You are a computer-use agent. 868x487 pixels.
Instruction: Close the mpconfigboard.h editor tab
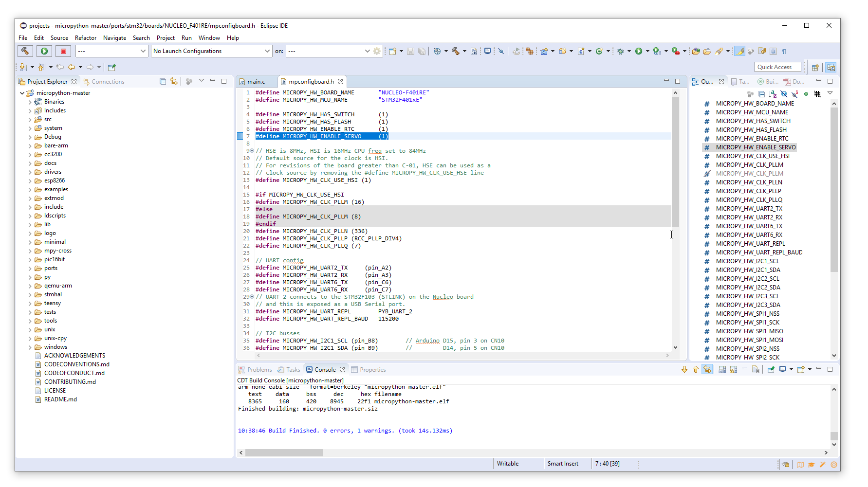click(x=340, y=82)
